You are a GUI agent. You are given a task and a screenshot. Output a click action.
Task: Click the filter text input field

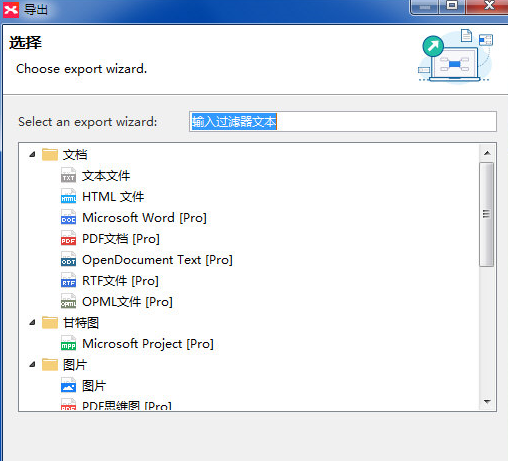[x=343, y=122]
